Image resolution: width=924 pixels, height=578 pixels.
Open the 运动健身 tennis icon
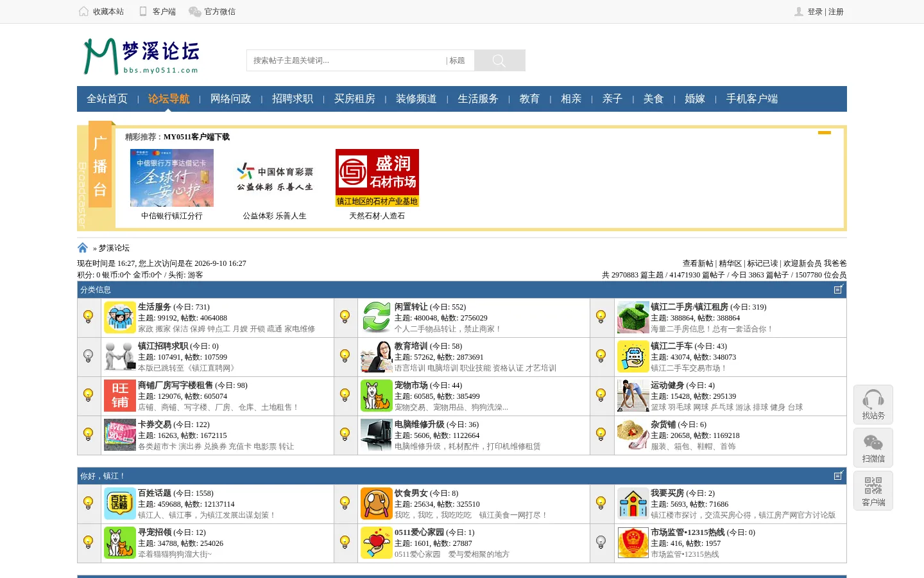pos(633,396)
